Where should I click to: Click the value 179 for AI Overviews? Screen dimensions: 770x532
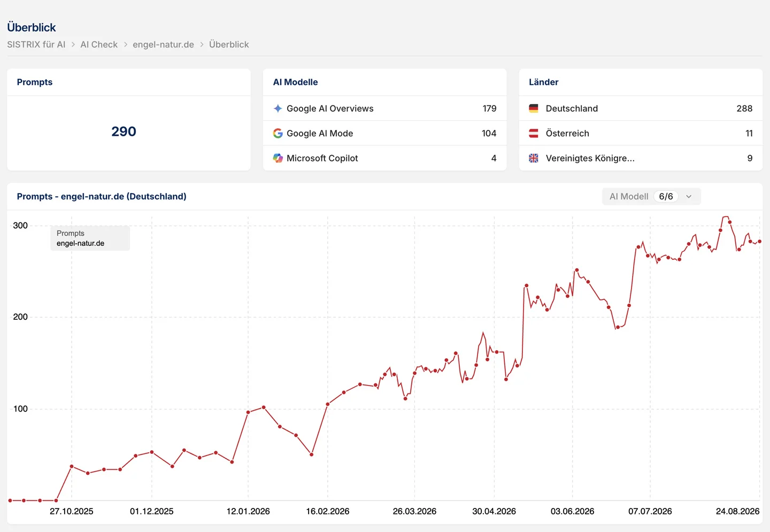point(489,109)
